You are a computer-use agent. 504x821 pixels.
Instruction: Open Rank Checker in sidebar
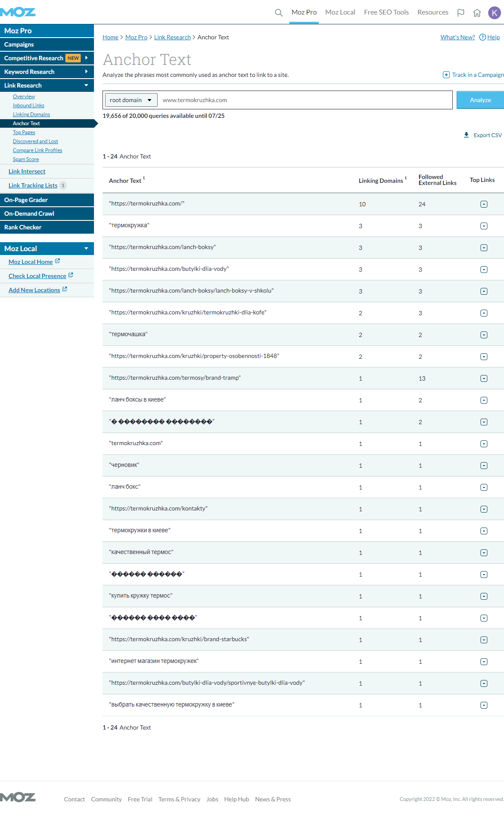47,227
